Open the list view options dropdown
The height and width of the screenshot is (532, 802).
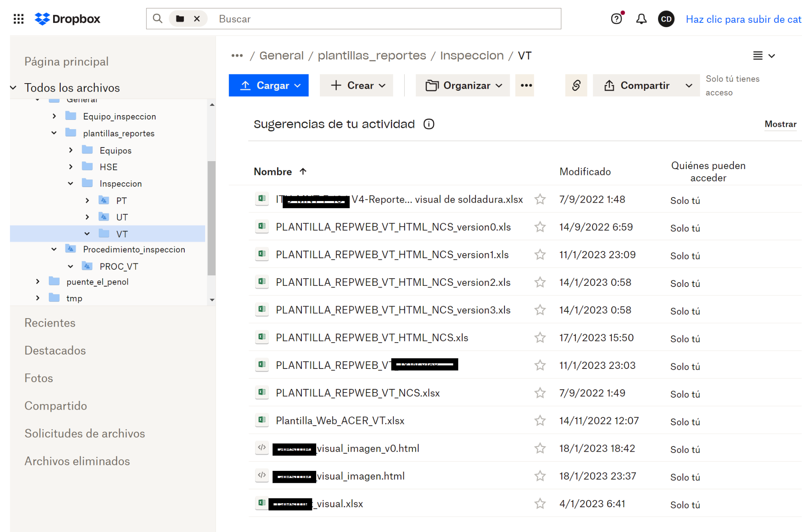point(764,56)
